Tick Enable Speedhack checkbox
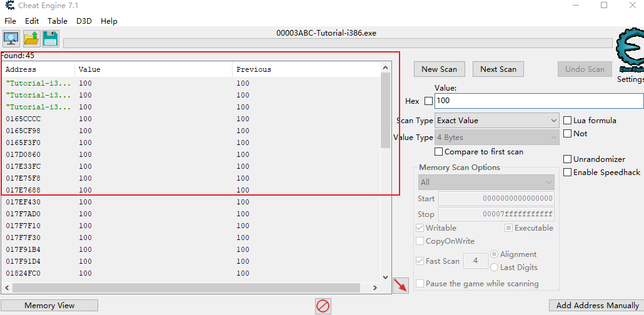This screenshot has height=315, width=644. pyautogui.click(x=567, y=172)
